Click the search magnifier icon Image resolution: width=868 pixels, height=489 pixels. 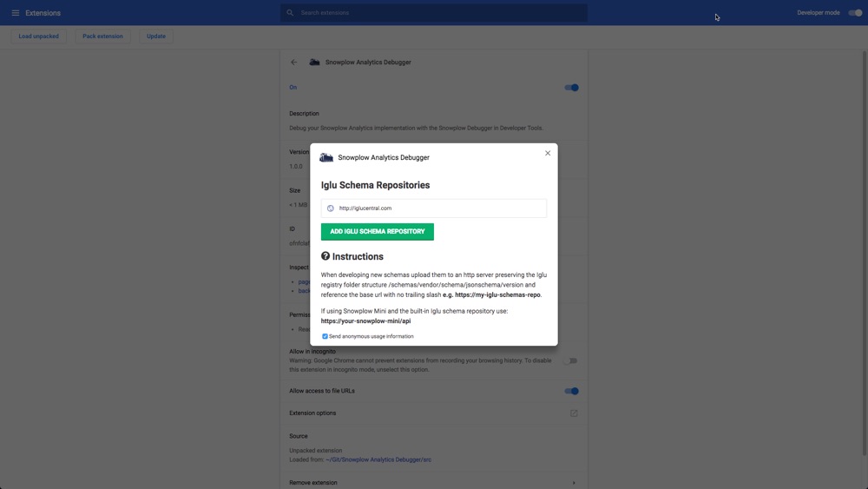[x=290, y=13]
